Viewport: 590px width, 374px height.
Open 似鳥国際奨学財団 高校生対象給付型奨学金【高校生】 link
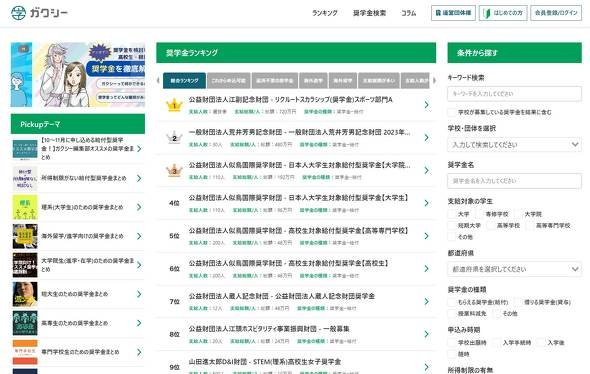tap(288, 263)
